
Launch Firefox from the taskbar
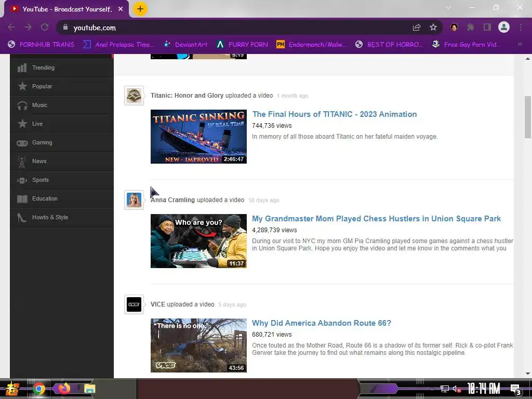coord(64,388)
